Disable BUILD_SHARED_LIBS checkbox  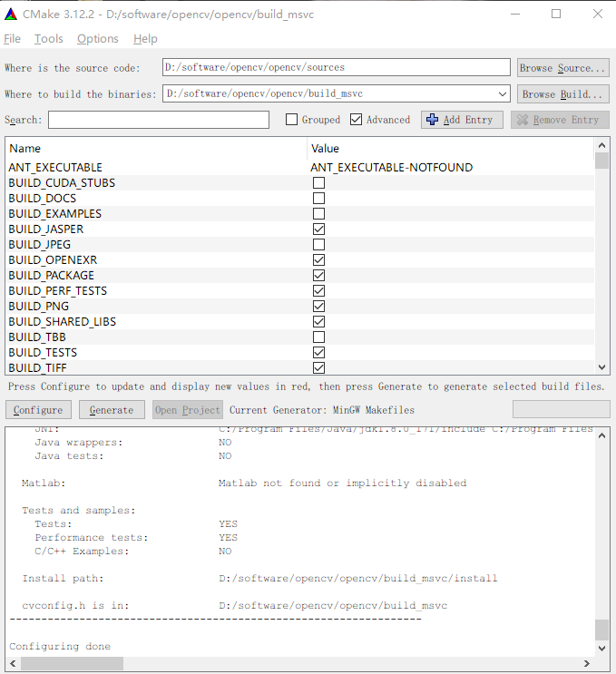(318, 321)
